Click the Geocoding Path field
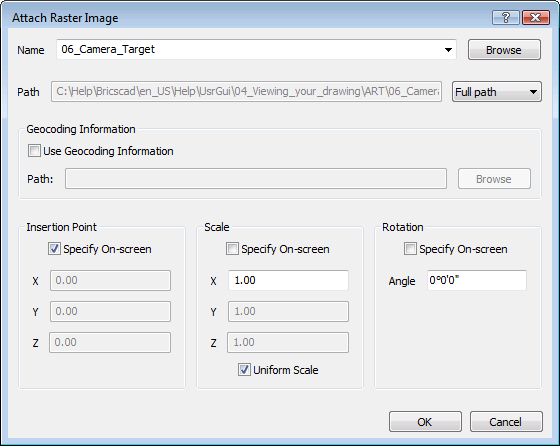Image resolution: width=560 pixels, height=446 pixels. 256,179
